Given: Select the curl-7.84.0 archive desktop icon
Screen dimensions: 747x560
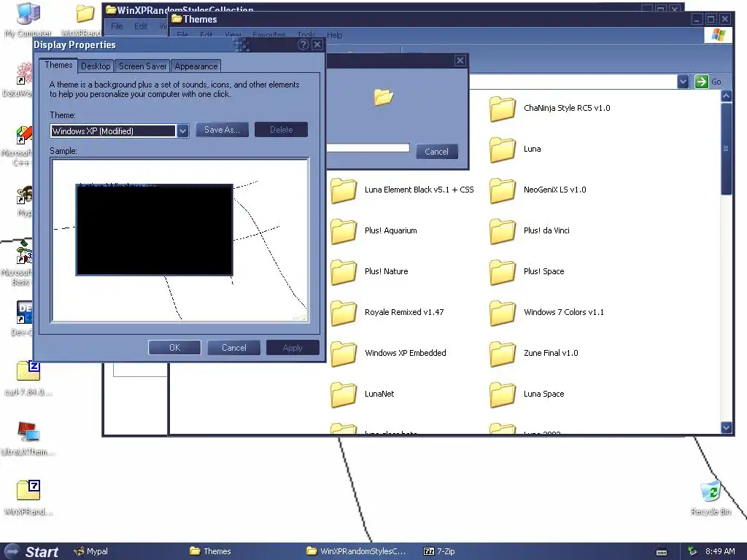Looking at the screenshot, I should coord(28,371).
